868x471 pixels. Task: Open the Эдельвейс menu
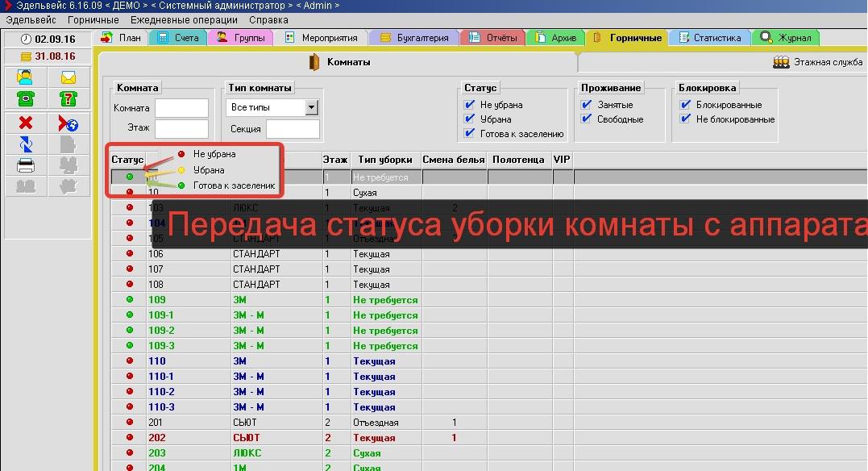coord(31,20)
